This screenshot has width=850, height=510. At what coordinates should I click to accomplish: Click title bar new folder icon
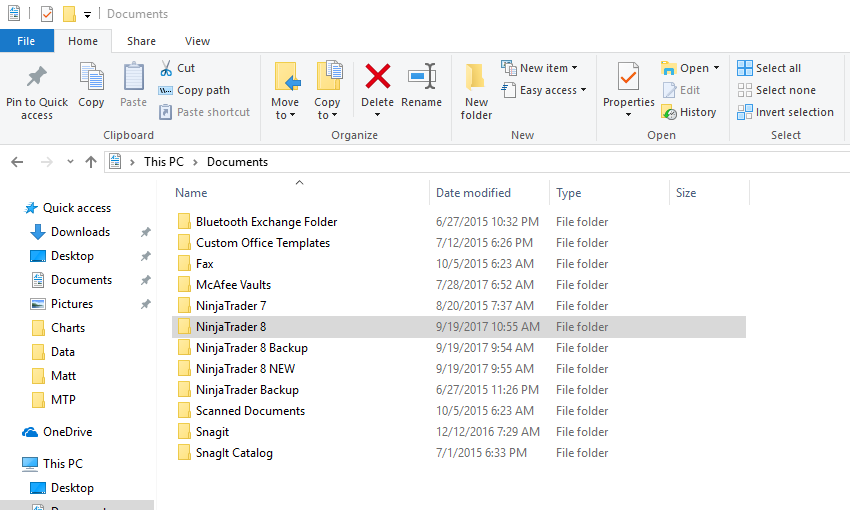pos(69,14)
